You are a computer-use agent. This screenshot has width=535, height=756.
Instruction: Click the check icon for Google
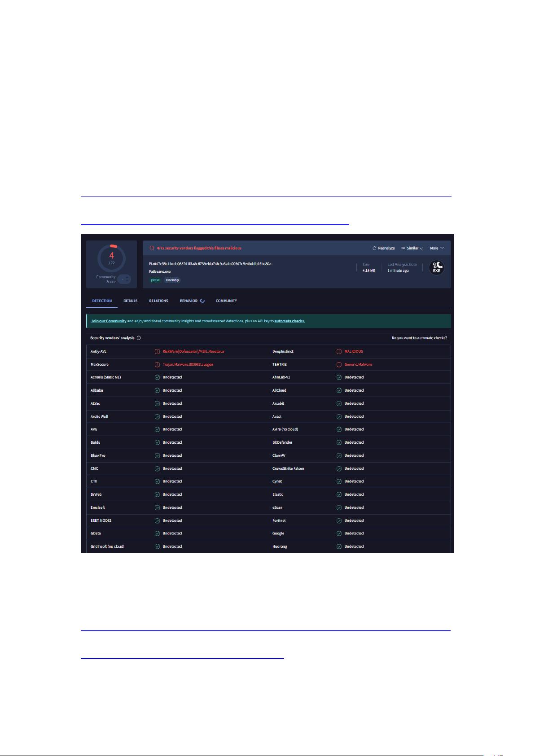[339, 533]
